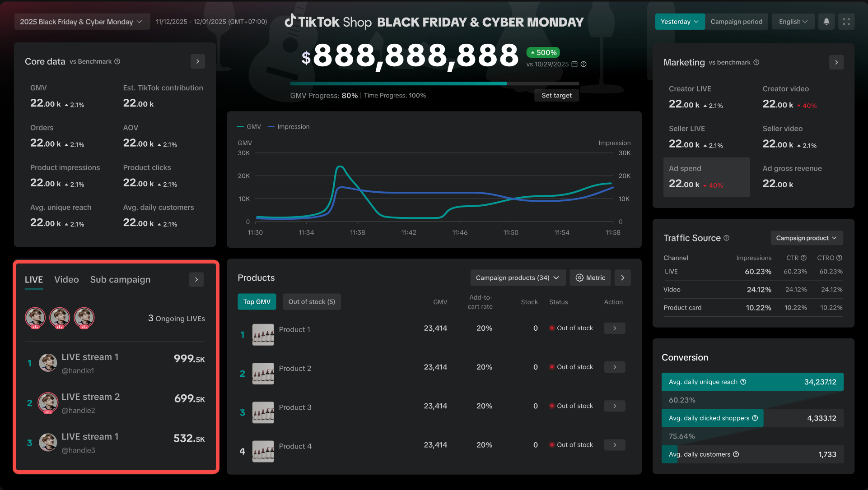Click the Avg. daily unique reach info icon
This screenshot has height=490, width=868.
point(743,382)
